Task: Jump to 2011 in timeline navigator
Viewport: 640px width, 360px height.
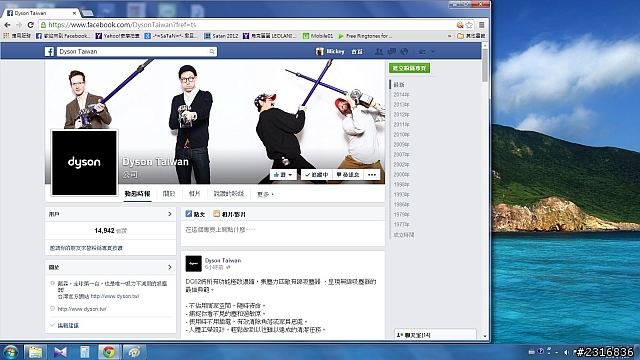Action: tap(401, 125)
